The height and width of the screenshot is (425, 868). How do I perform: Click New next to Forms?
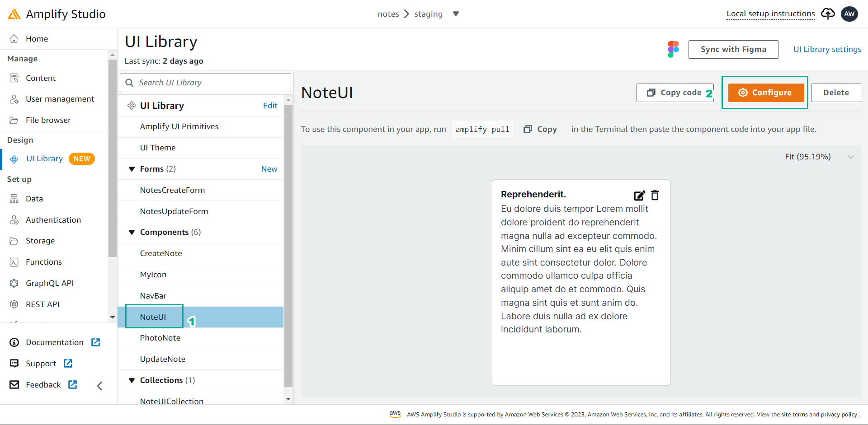[269, 169]
